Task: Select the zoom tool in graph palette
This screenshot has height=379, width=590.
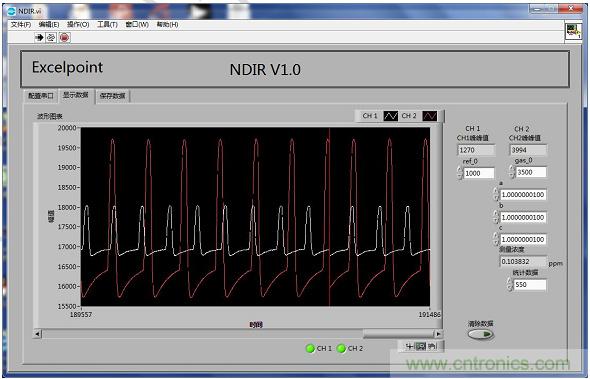Action: [x=421, y=346]
